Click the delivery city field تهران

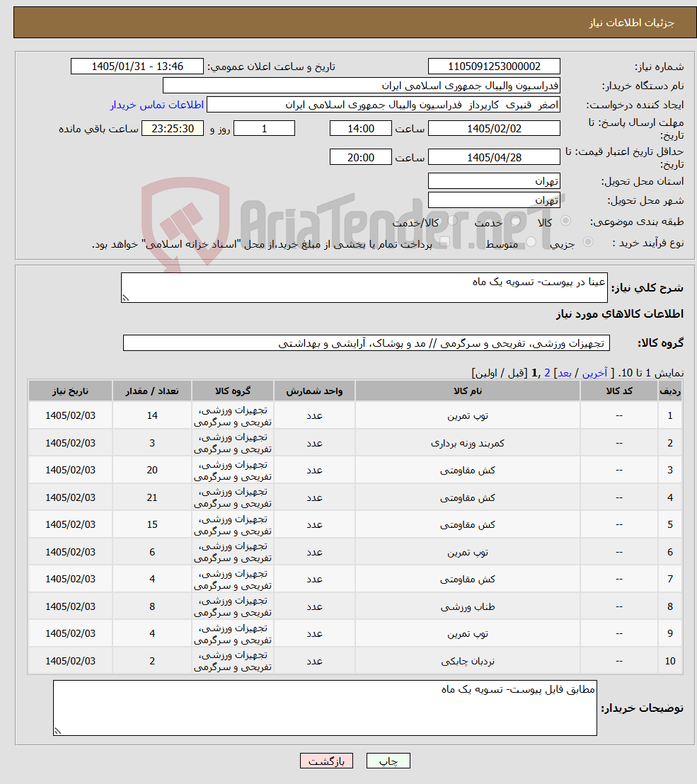[494, 200]
